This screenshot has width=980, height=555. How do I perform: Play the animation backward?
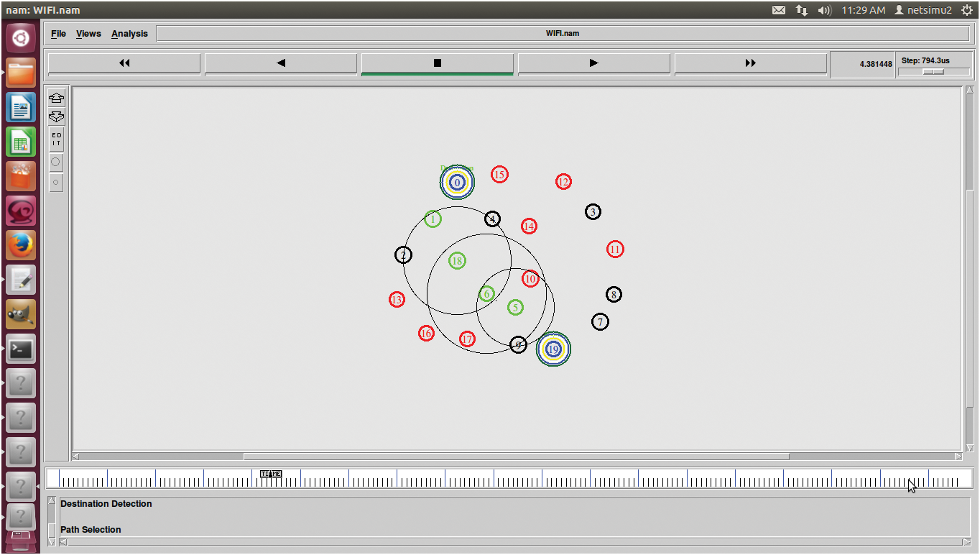tap(281, 63)
